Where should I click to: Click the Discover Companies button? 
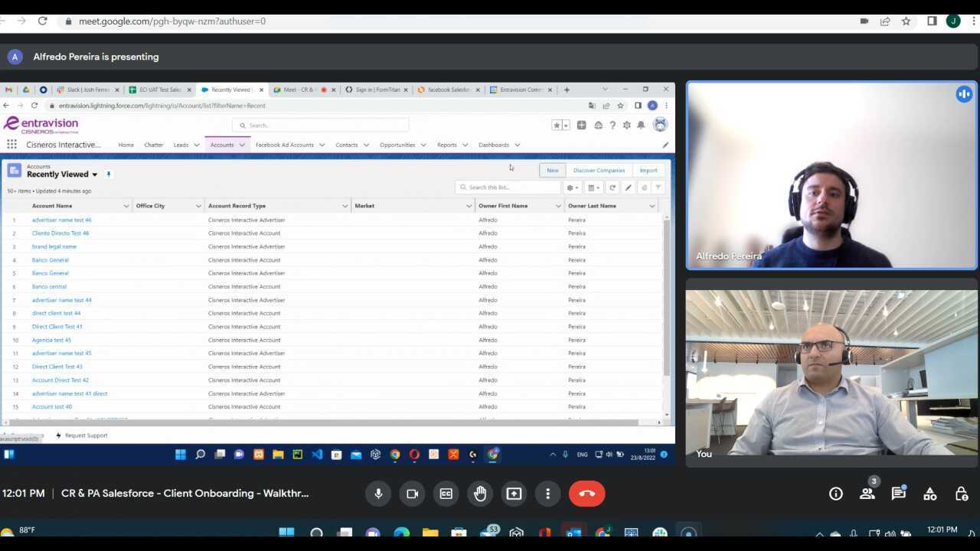[599, 170]
